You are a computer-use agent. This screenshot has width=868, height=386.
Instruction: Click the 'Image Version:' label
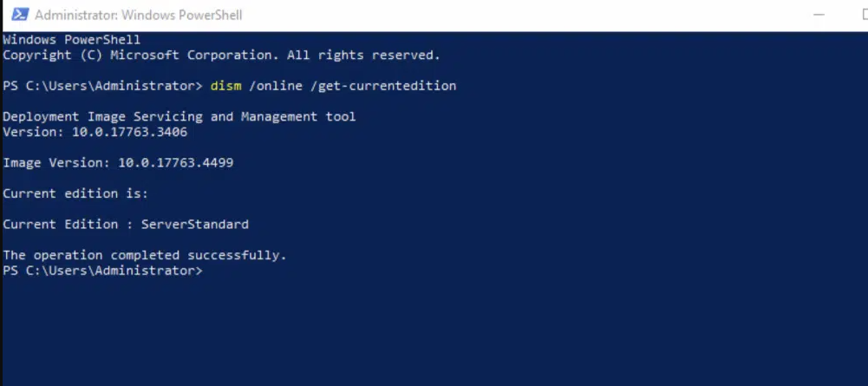55,162
